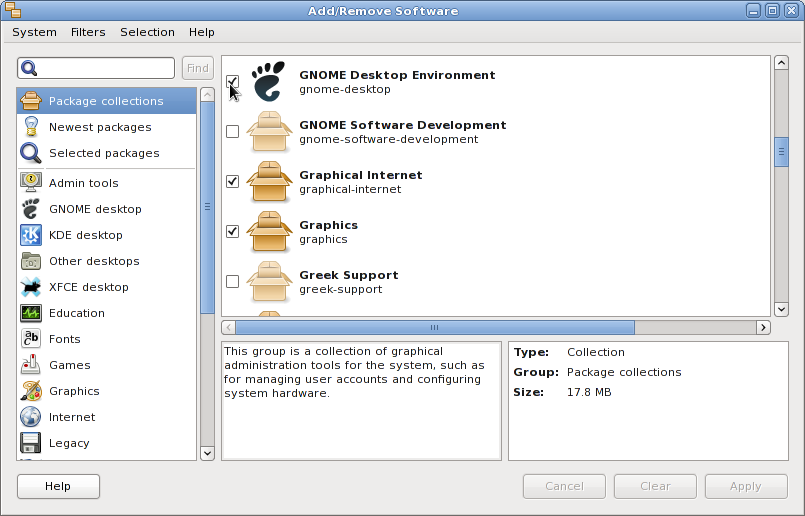Uncheck GNOME Desktop Environment checkbox
805x516 pixels.
[233, 82]
